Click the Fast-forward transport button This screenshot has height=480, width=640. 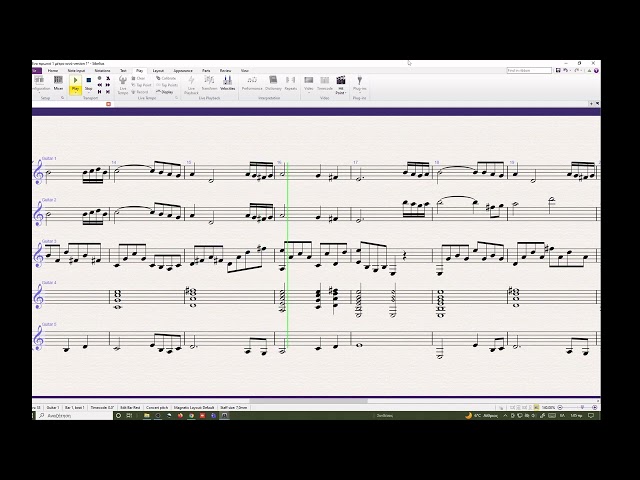coord(108,85)
